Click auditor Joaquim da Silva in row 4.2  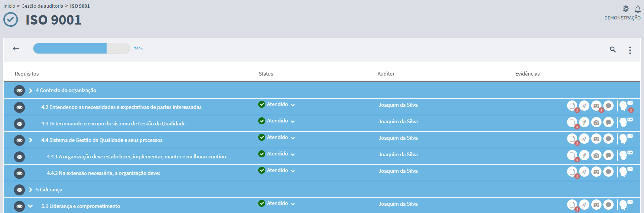[x=398, y=105]
